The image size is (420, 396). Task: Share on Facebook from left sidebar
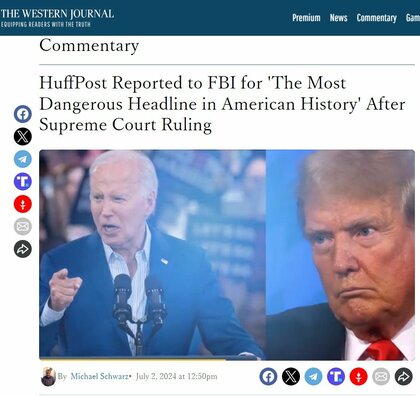[23, 114]
